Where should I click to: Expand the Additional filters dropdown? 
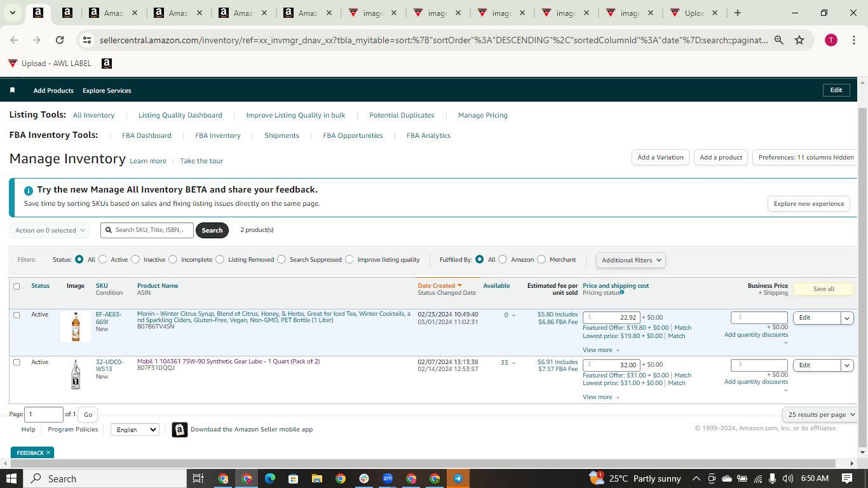tap(631, 260)
